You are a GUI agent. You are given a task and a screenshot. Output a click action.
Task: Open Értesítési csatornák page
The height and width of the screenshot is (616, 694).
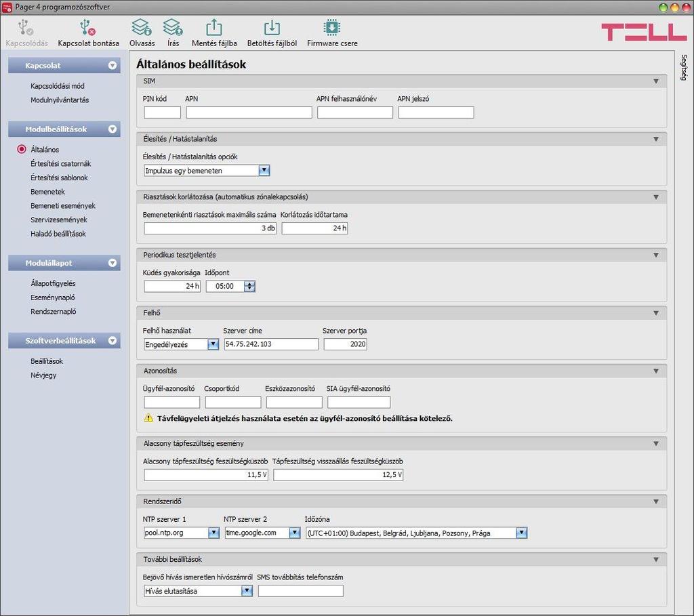pos(60,164)
